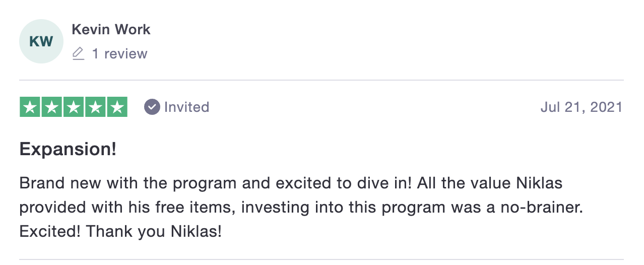This screenshot has width=644, height=265.
Task: Click the divider line below reviewer header
Action: point(321,80)
